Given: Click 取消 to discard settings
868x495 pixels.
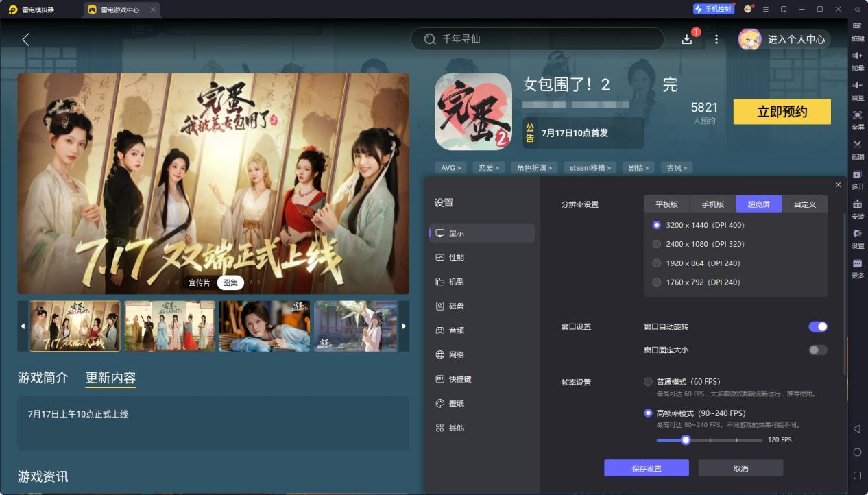Looking at the screenshot, I should point(740,468).
